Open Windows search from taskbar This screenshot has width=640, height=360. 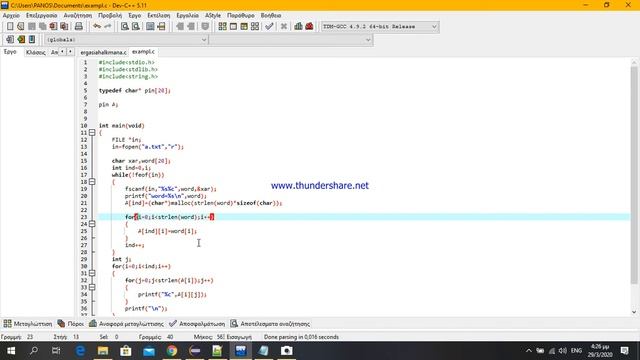pyautogui.click(x=34, y=351)
